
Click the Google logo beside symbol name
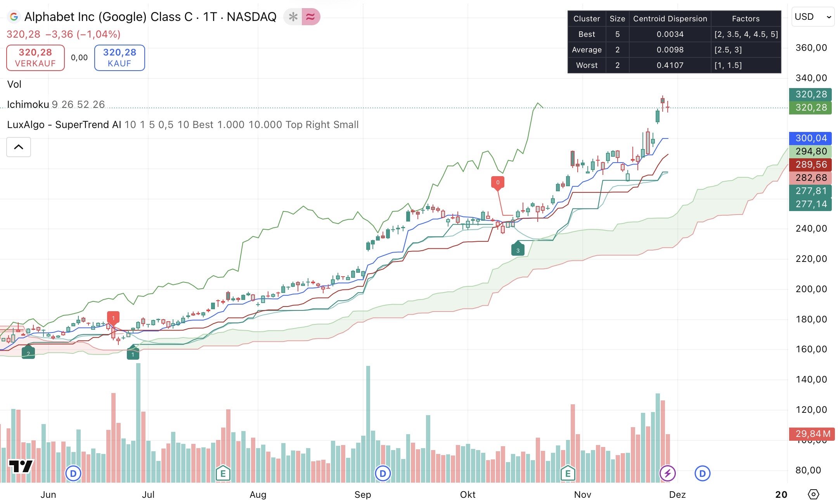14,17
